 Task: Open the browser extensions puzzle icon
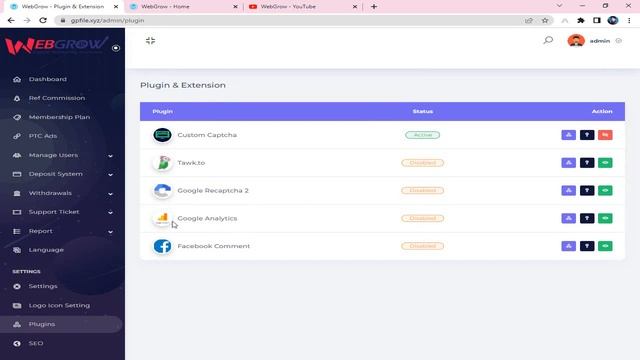[580, 20]
